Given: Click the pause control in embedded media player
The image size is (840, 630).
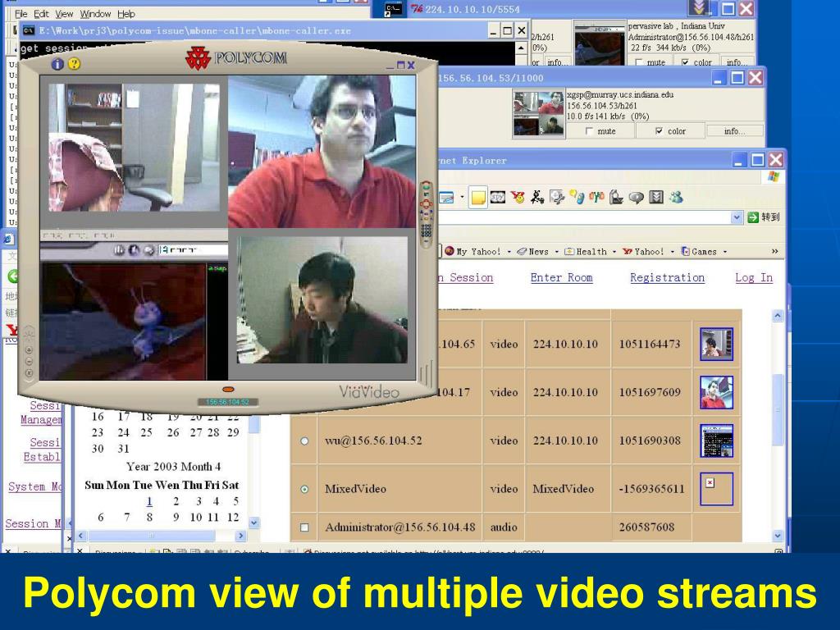Looking at the screenshot, I should [119, 249].
